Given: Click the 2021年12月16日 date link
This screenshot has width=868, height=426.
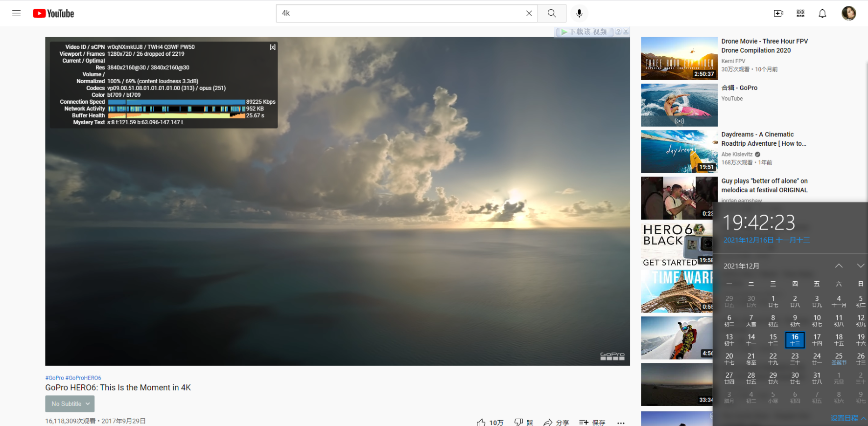Looking at the screenshot, I should pyautogui.click(x=767, y=240).
